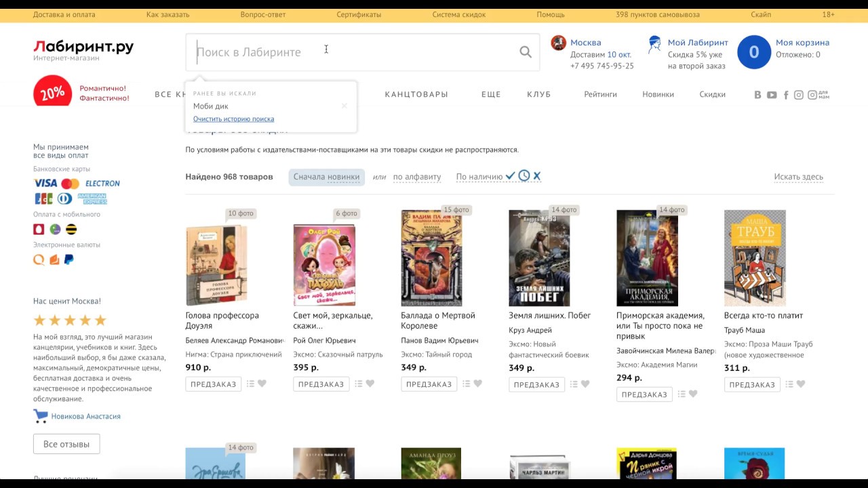Click compare list icon for 'Приморская академия'

point(682,394)
